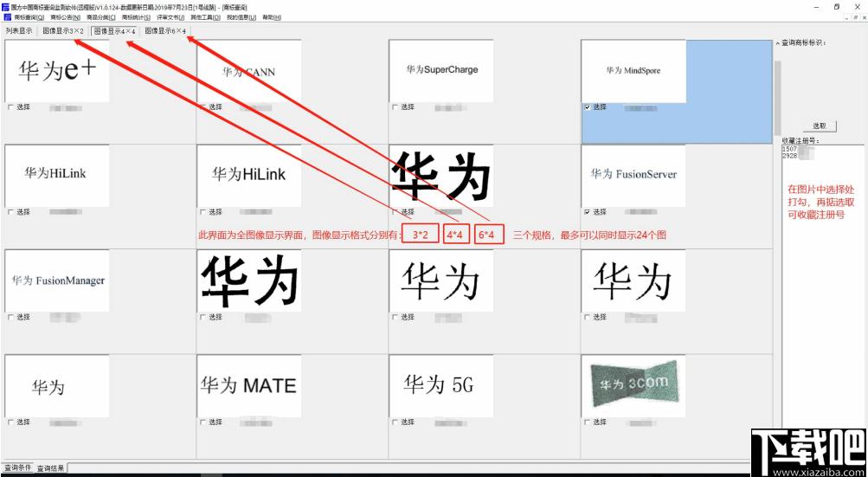Collapse the 查询商标标识 section arrow
This screenshot has width=868, height=477.
coord(778,42)
